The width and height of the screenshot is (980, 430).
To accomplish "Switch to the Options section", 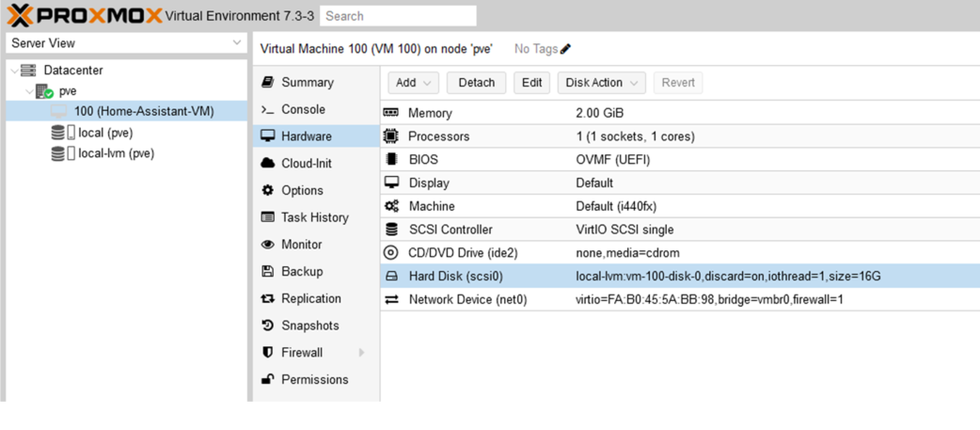I will pyautogui.click(x=316, y=191).
